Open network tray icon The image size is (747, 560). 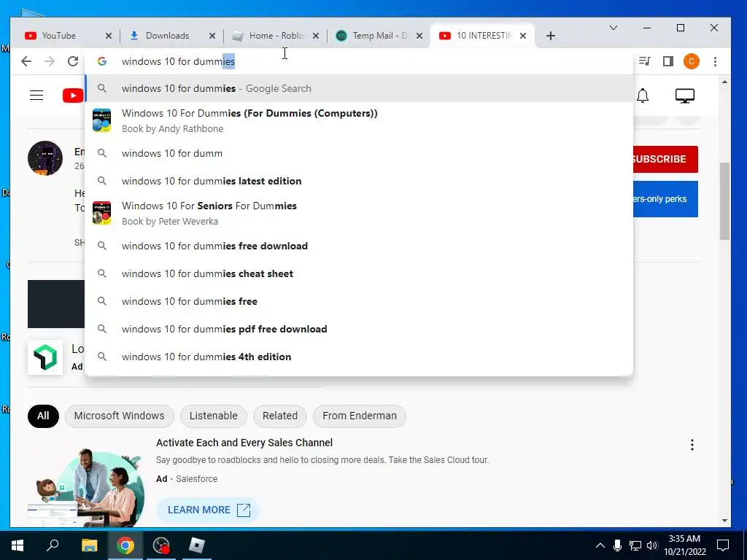click(635, 545)
